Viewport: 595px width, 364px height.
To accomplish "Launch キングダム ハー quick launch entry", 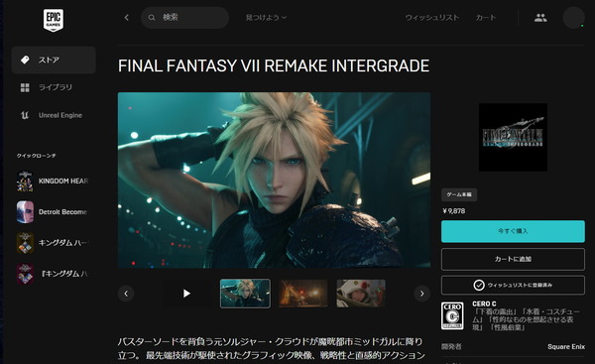I will (x=53, y=243).
